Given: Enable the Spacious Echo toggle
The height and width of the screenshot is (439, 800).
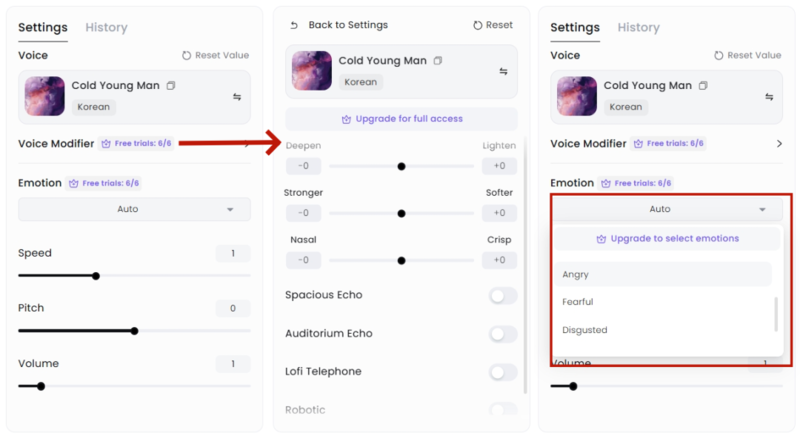Looking at the screenshot, I should pos(503,296).
